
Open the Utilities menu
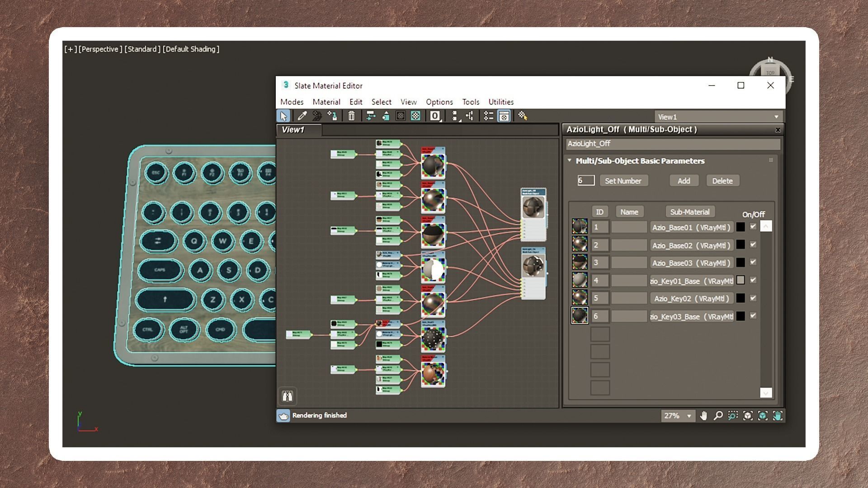point(500,102)
